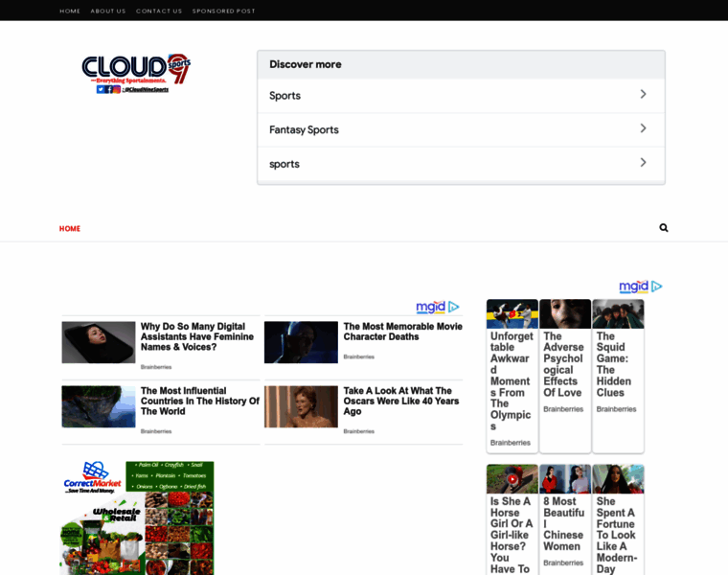The height and width of the screenshot is (575, 728).
Task: Read 'The Most Memorable Movie Character Deaths'
Action: pyautogui.click(x=402, y=332)
